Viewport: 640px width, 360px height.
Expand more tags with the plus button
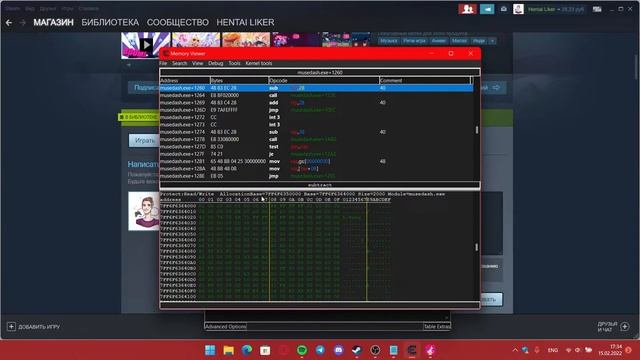tap(492, 41)
